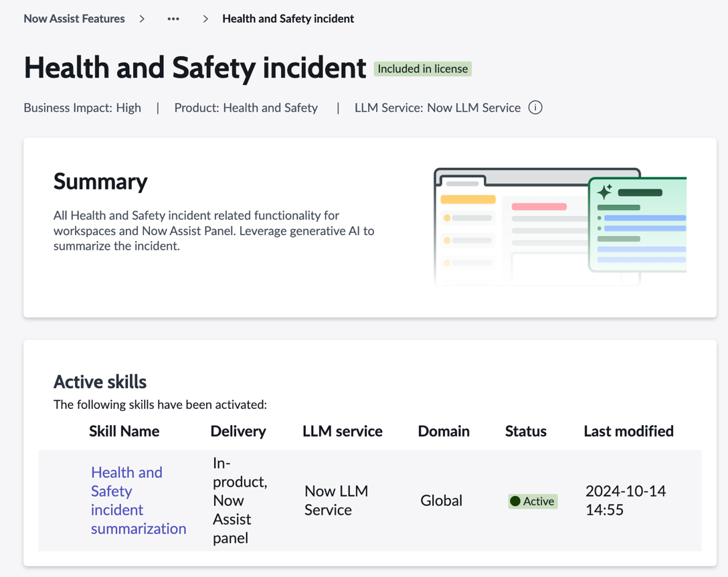Click the Summary heading

pos(100,181)
